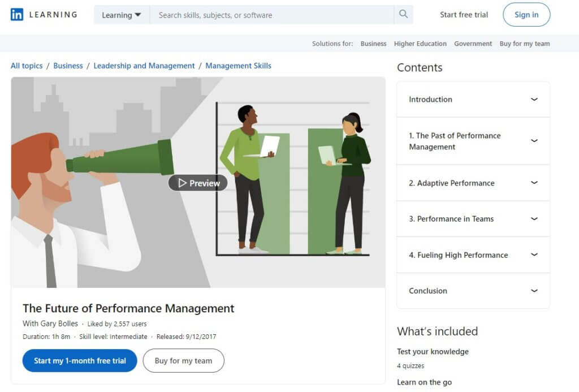Click the Duration: 1h 8m text
Viewport: 579px width, 392px height.
(x=46, y=337)
